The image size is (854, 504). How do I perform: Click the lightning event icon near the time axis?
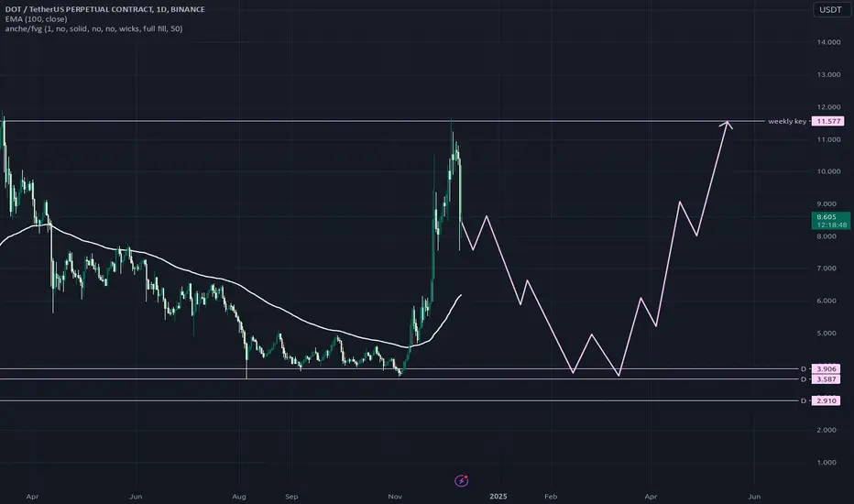click(461, 480)
